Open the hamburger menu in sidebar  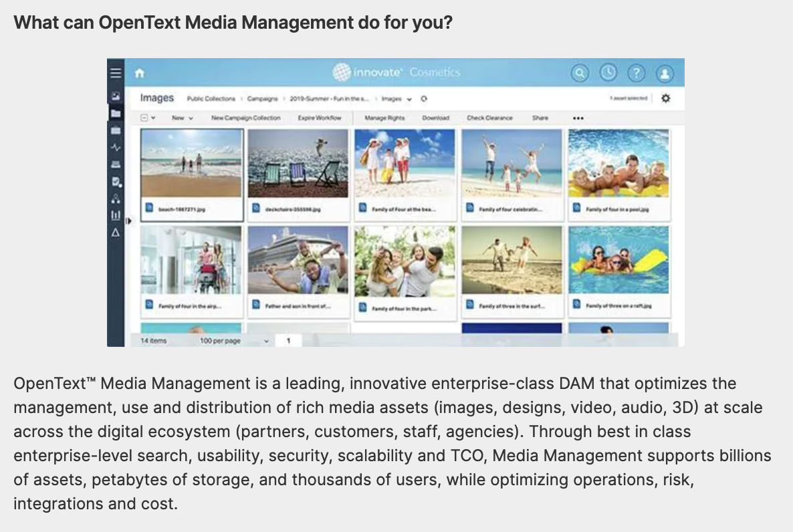pos(115,73)
